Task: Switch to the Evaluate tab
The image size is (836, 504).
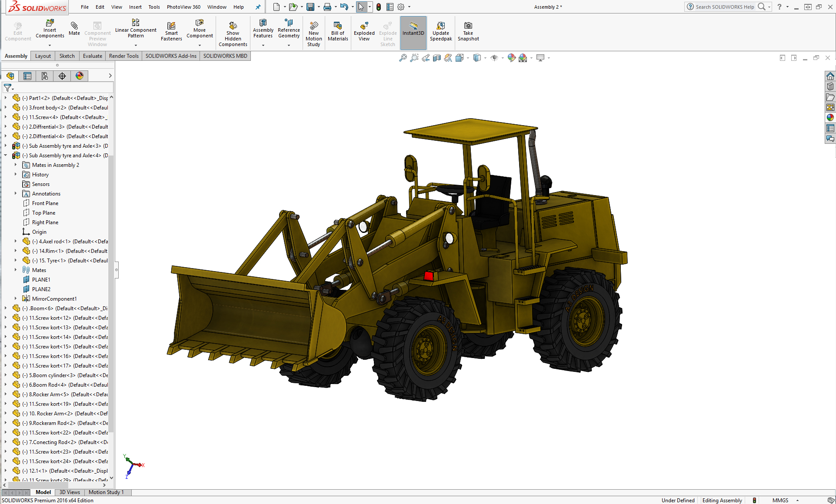Action: (x=93, y=56)
